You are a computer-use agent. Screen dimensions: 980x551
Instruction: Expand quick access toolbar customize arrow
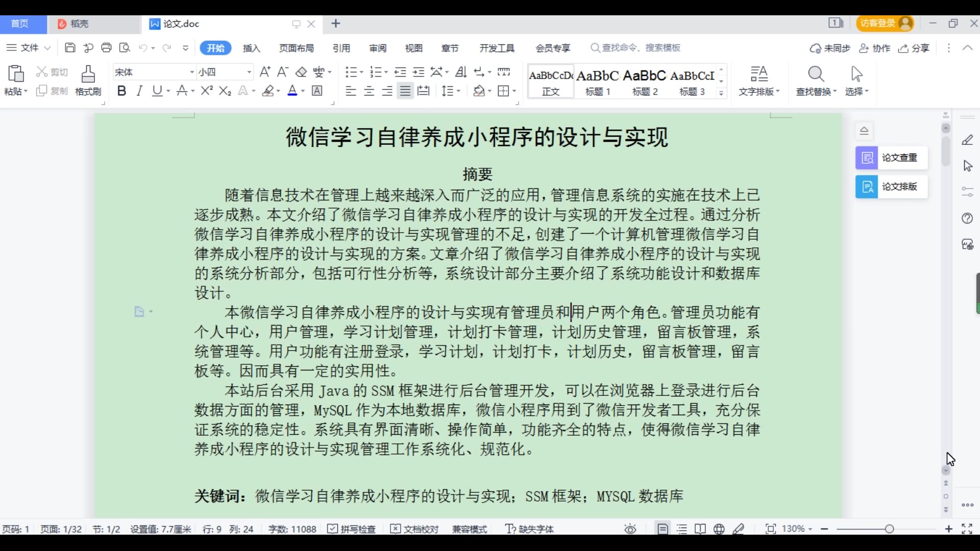(185, 48)
